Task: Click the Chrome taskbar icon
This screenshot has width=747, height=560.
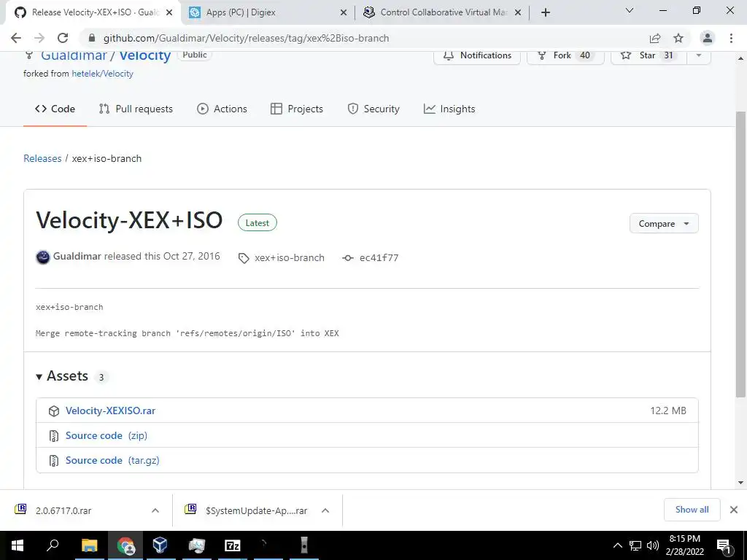Action: pos(125,545)
